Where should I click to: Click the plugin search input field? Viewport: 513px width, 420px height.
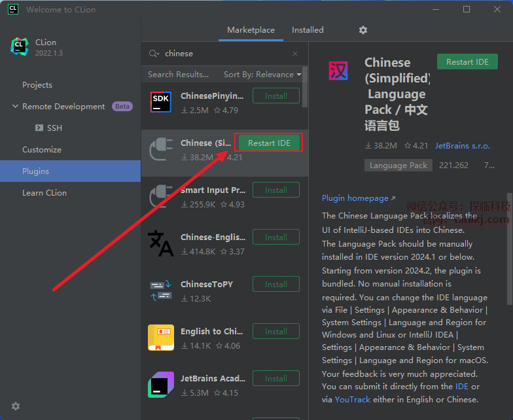click(222, 54)
